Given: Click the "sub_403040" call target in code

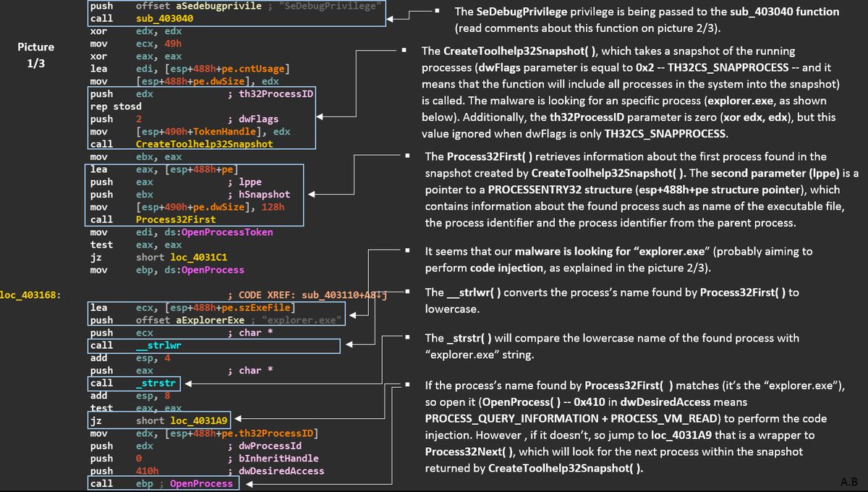Looking at the screenshot, I should tap(164, 18).
